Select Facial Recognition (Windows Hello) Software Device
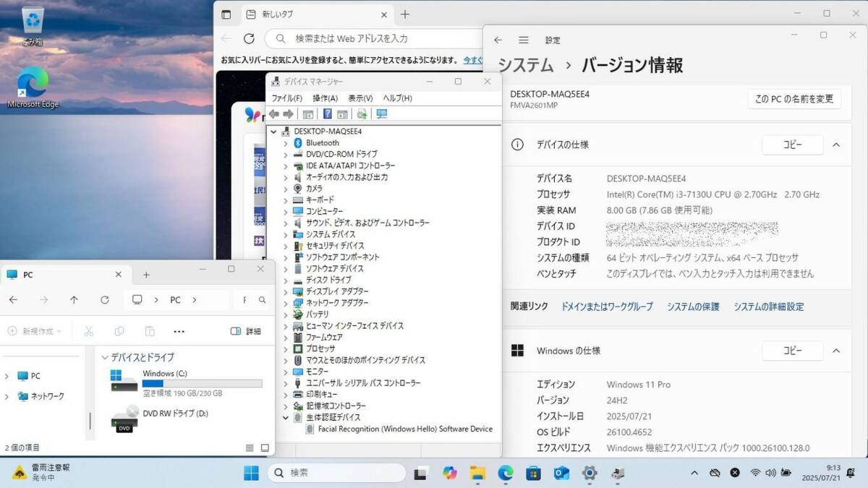 point(399,429)
